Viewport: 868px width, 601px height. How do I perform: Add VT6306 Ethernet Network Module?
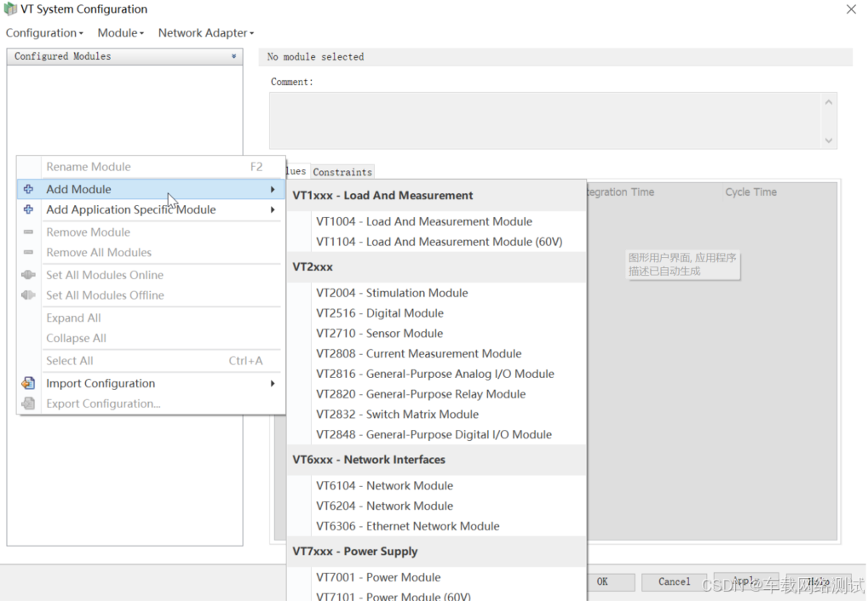click(x=436, y=526)
